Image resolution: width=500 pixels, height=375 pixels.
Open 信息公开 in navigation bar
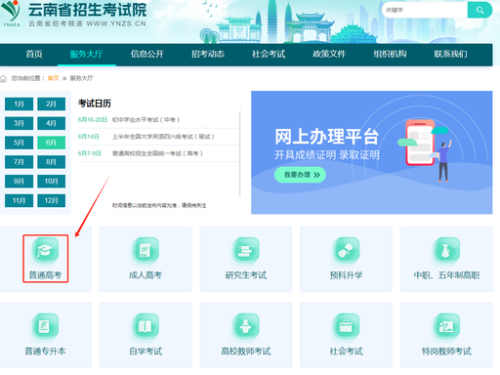(147, 54)
